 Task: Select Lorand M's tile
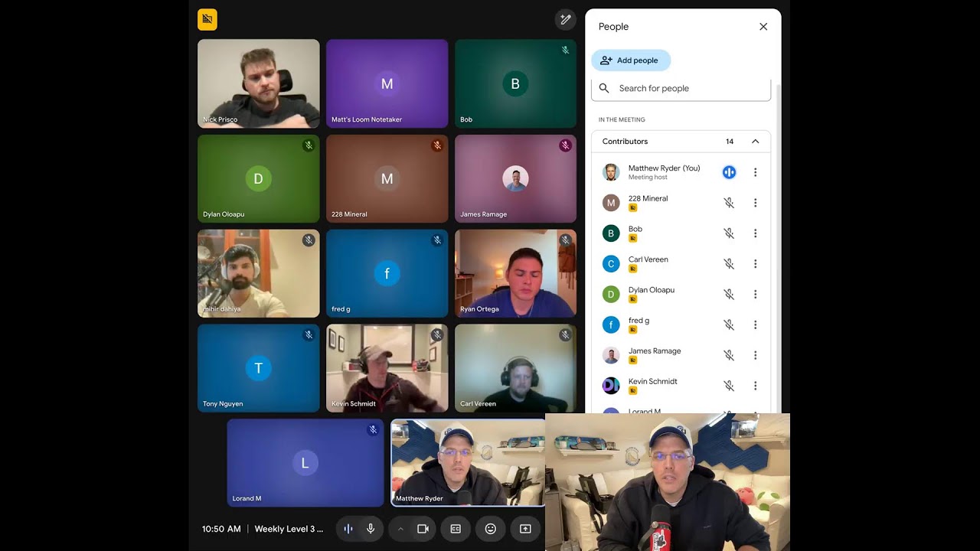click(305, 462)
